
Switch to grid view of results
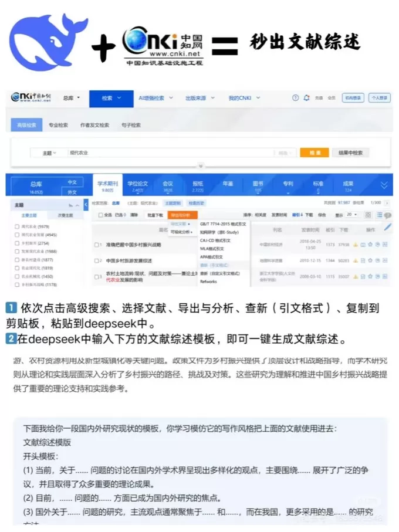[368, 215]
